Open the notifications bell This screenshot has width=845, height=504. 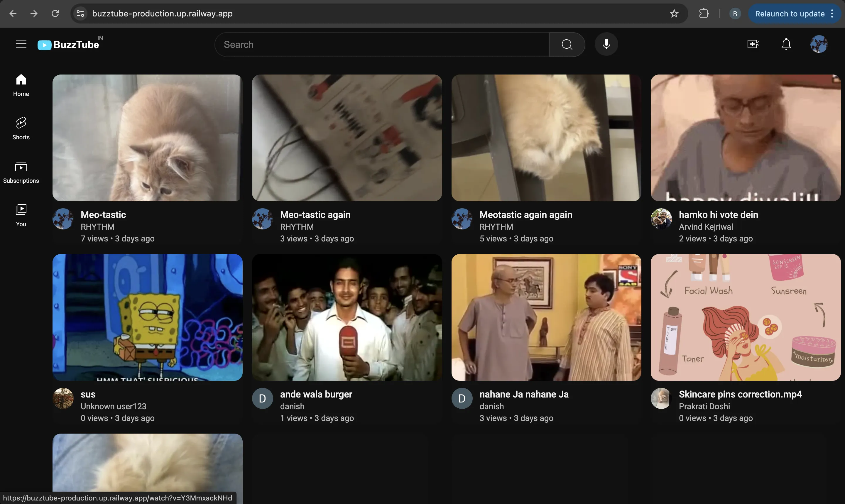786,44
